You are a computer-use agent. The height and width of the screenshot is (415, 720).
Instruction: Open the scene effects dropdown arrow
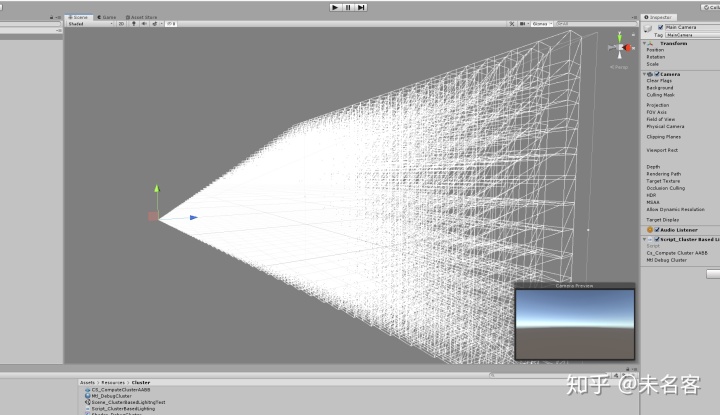point(161,23)
